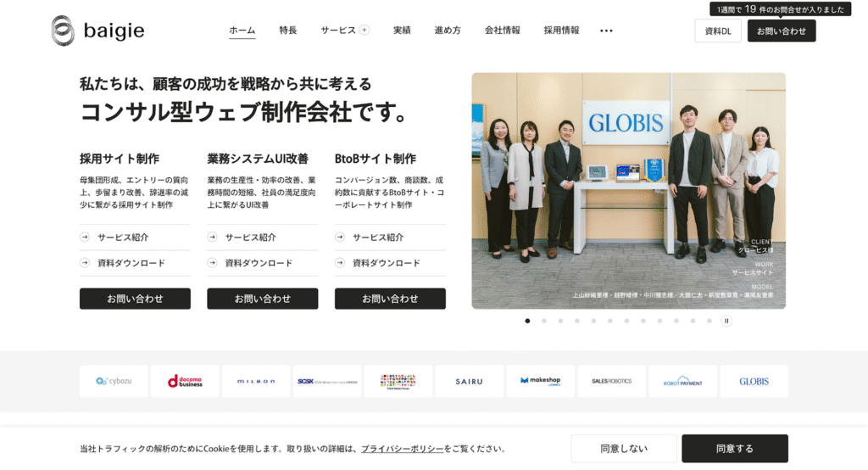Viewport: 868px width, 470px height.
Task: Click the GLOBIS slideshow photo
Action: (x=628, y=191)
